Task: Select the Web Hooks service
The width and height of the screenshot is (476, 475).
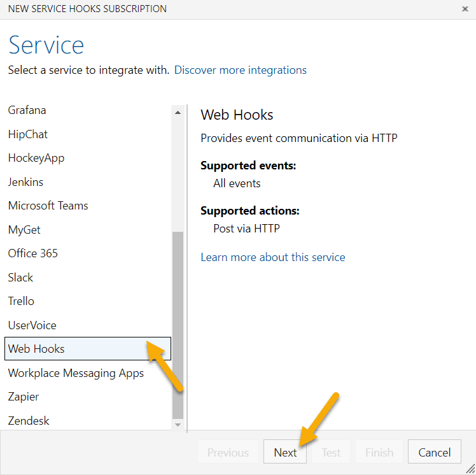Action: pos(88,349)
